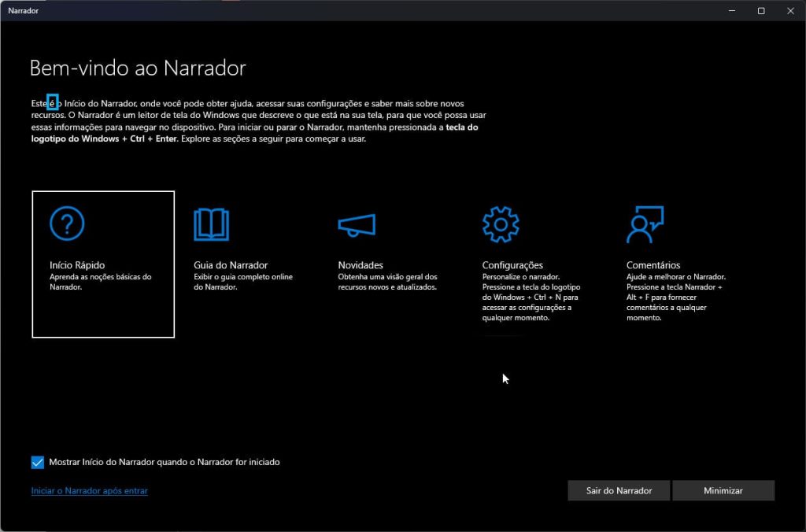Close the Narrador window

tap(790, 11)
